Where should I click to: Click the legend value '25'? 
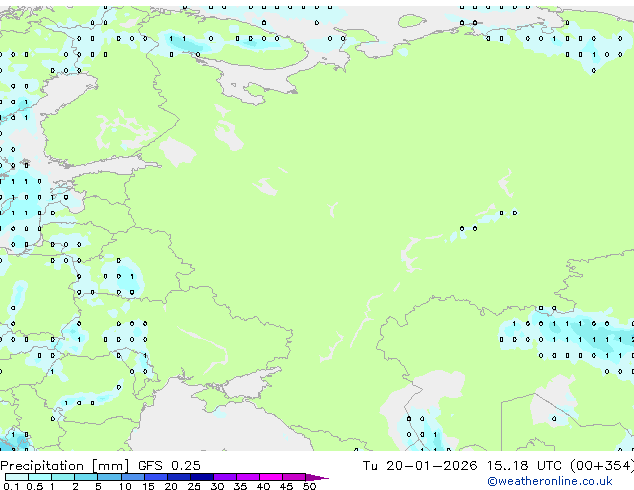pyautogui.click(x=194, y=486)
